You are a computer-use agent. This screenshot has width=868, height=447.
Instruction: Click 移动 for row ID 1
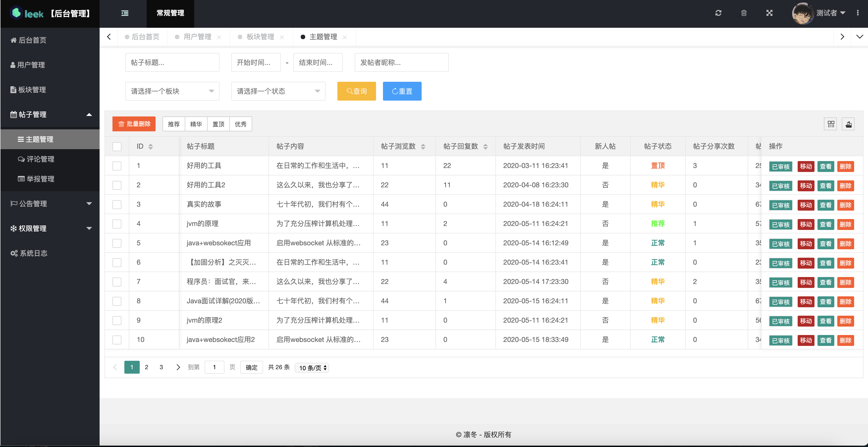coord(806,167)
